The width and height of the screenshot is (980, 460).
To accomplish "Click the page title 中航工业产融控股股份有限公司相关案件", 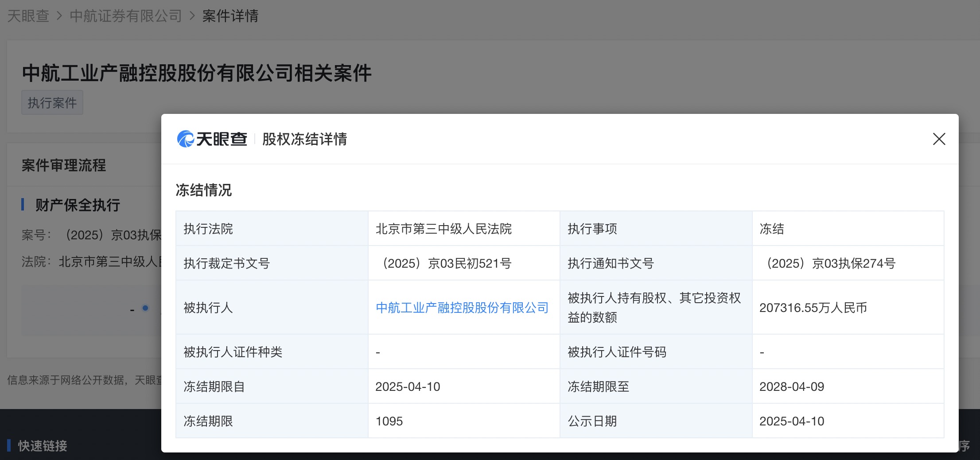I will [197, 73].
